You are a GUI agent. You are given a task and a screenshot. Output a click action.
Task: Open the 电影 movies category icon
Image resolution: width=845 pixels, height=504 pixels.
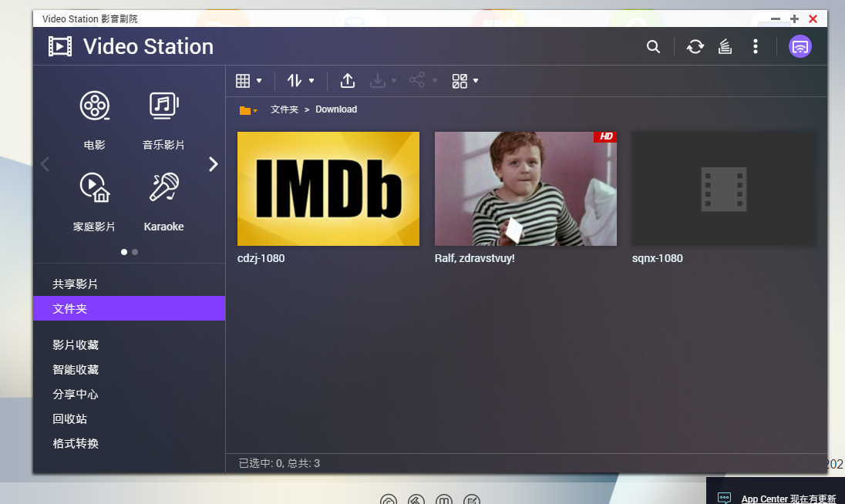[x=95, y=106]
